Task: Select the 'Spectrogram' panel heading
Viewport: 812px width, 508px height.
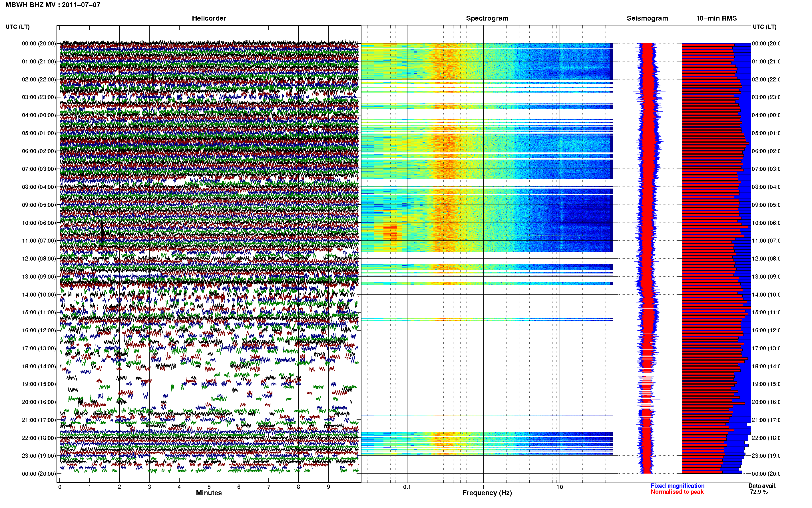Action: point(487,18)
